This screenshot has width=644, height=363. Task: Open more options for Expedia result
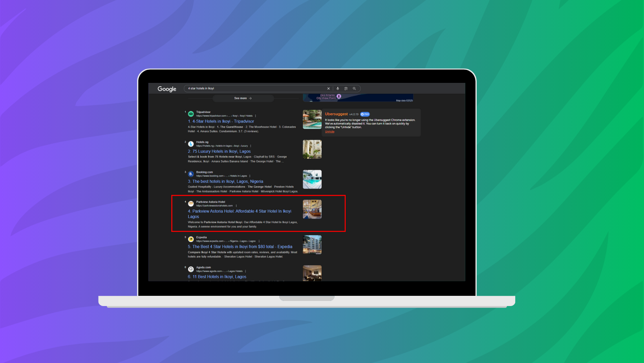coord(259,241)
